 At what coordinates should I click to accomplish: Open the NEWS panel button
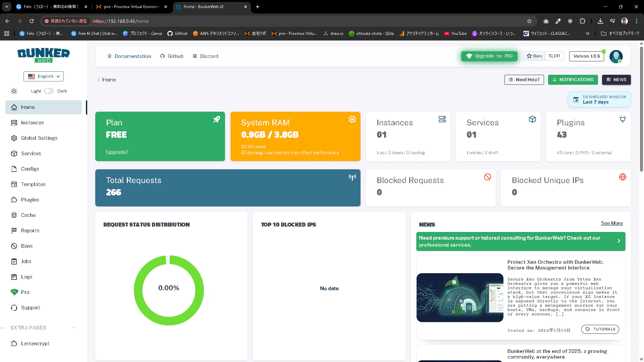pyautogui.click(x=616, y=80)
